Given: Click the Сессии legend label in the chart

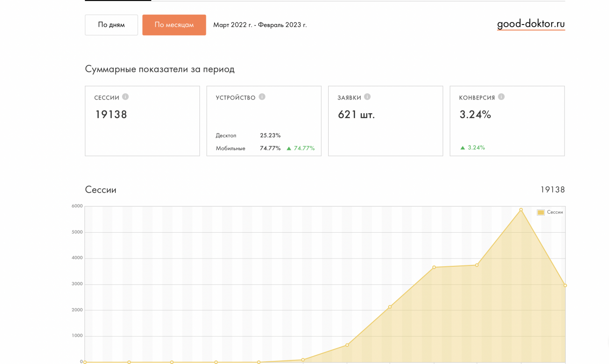Looking at the screenshot, I should coord(555,212).
